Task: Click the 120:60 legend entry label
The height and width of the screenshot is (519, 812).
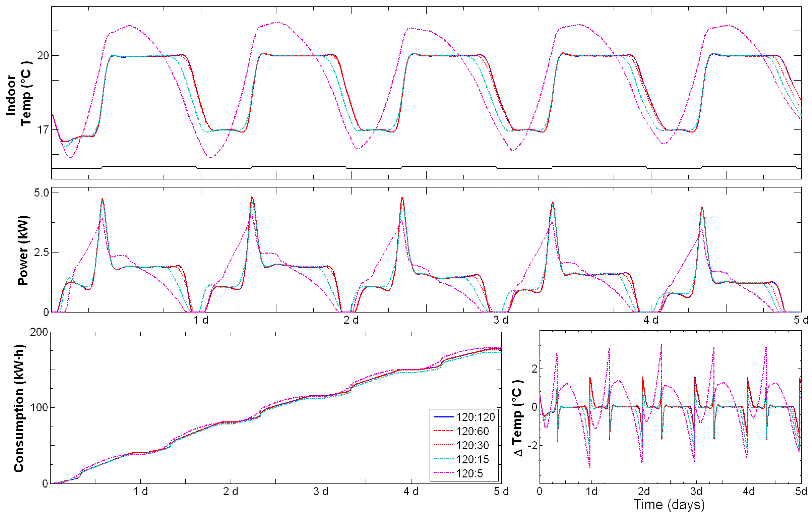Action: pos(472,431)
